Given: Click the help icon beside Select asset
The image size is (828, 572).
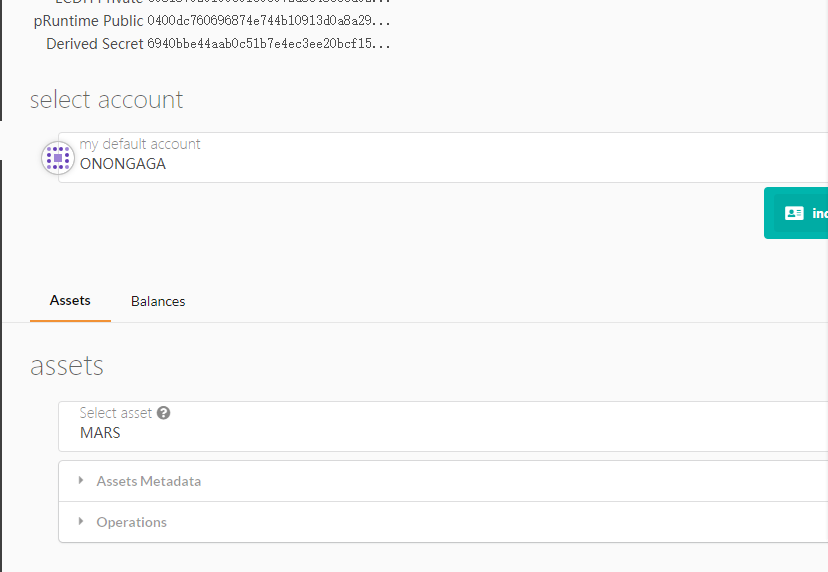Looking at the screenshot, I should pos(164,413).
